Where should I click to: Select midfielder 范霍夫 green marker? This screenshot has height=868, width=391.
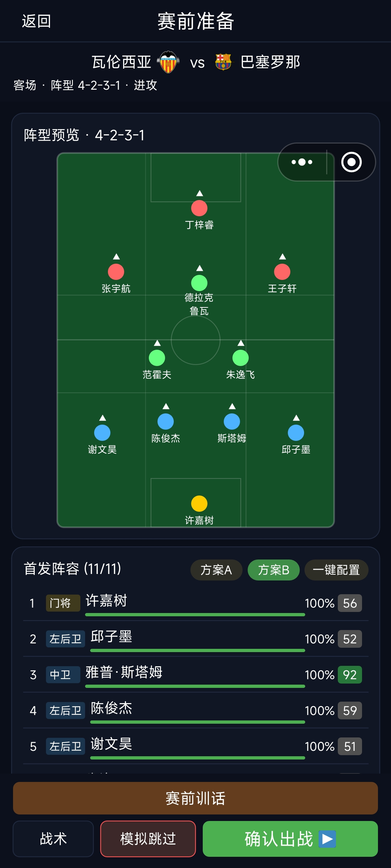157,358
